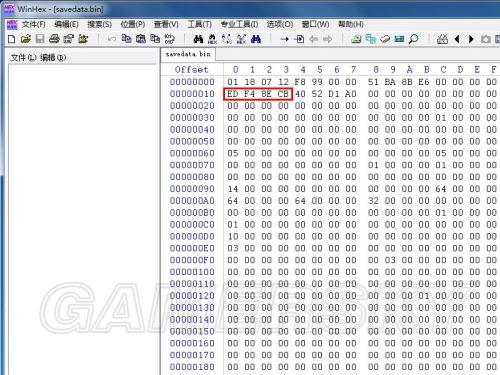Click the Go To Offset arrow icon

(x=284, y=39)
